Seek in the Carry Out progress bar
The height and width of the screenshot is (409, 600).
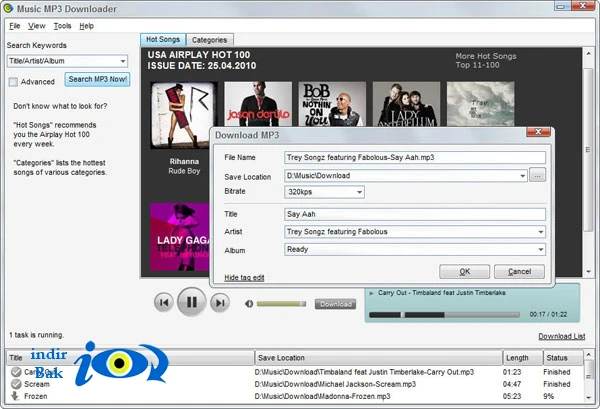tap(444, 315)
